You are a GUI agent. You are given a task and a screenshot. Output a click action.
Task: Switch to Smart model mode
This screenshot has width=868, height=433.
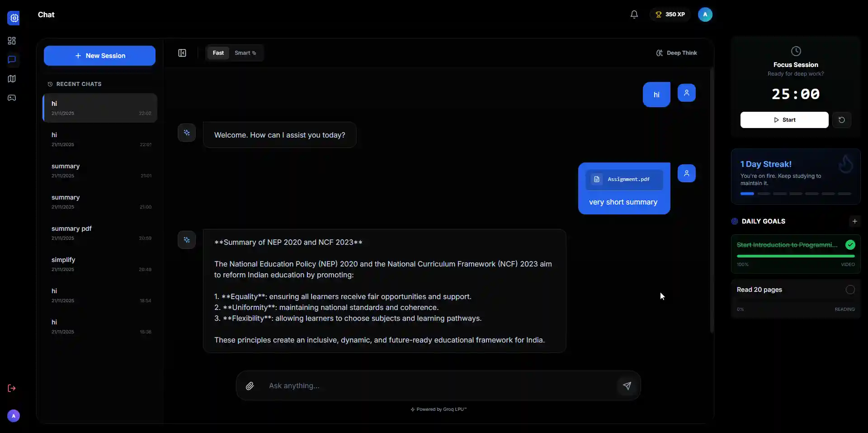245,53
